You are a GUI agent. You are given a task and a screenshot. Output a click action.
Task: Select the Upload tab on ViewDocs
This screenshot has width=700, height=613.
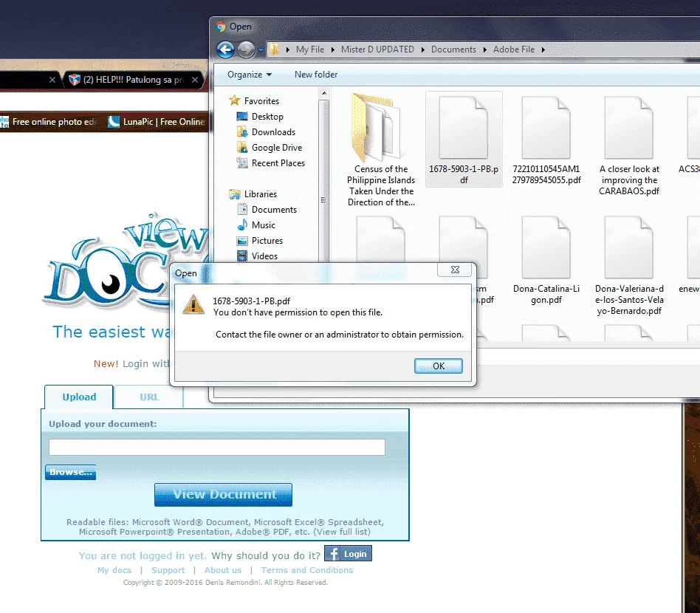[x=79, y=397]
